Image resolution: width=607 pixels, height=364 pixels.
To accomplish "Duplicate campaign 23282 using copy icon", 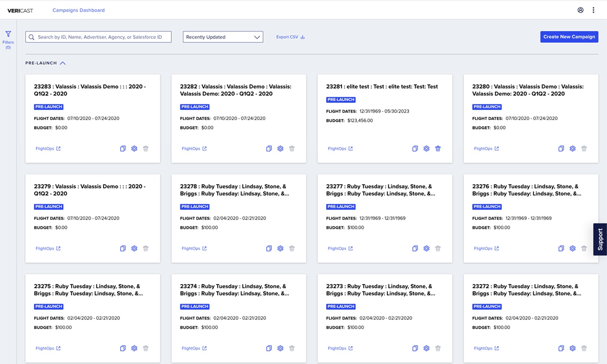I will [x=269, y=149].
